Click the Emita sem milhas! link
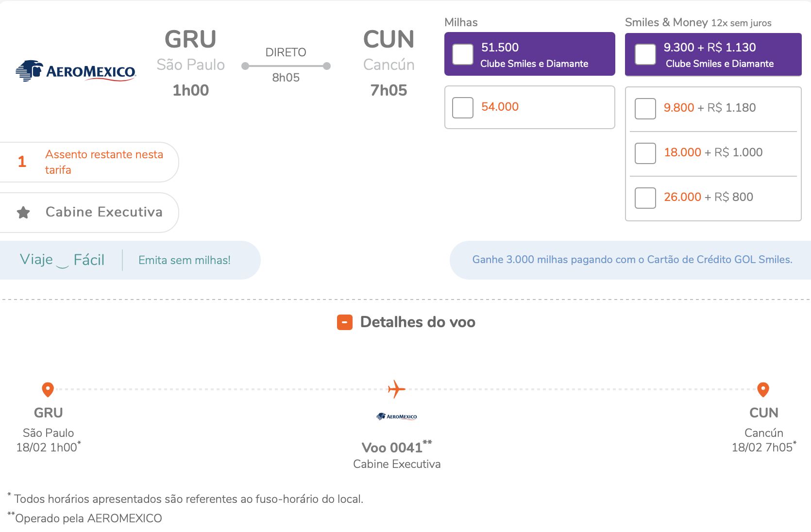Viewport: 811px width, 532px height. 185,260
